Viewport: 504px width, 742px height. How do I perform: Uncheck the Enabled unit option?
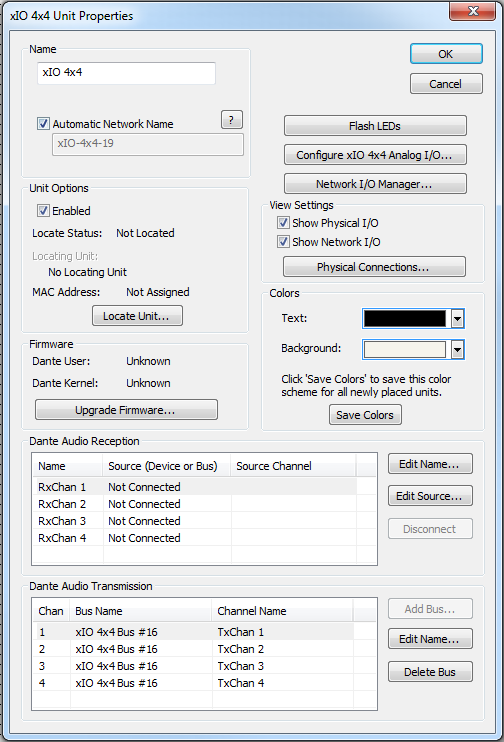tap(43, 211)
